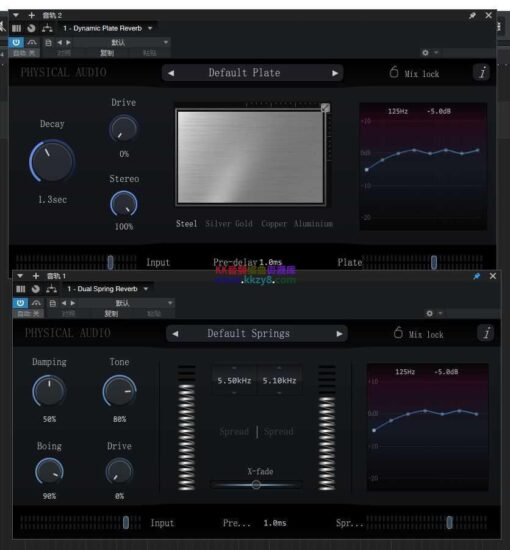The image size is (510, 550).
Task: Click sidechain curve icon in Plate Reverb window
Action: [x=32, y=42]
